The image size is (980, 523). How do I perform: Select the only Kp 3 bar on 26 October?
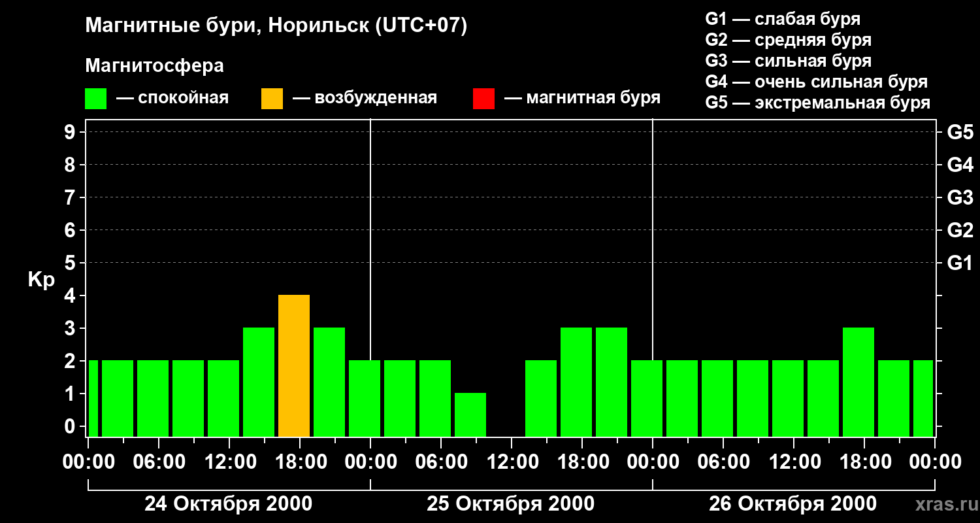858,382
